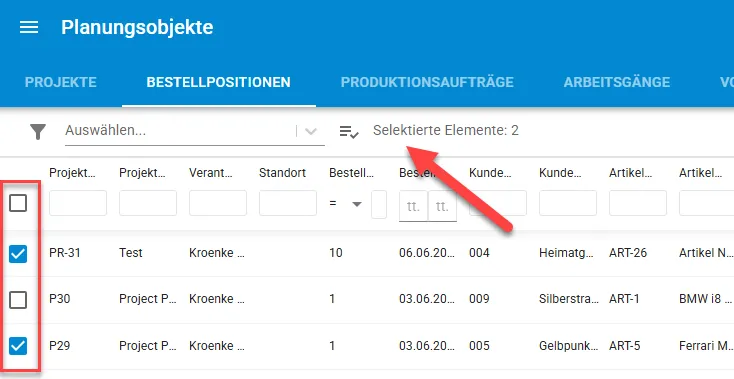Click the first date filter field
The height and width of the screenshot is (379, 734).
click(413, 206)
